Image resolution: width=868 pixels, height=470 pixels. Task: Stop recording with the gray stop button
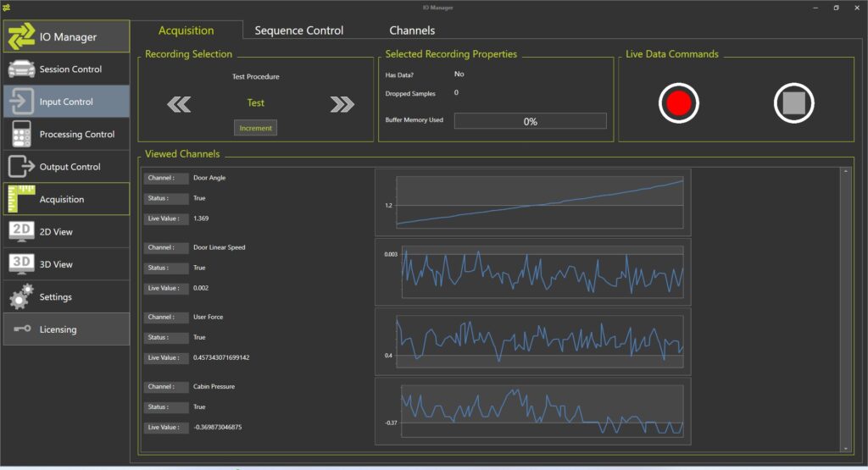pyautogui.click(x=793, y=103)
